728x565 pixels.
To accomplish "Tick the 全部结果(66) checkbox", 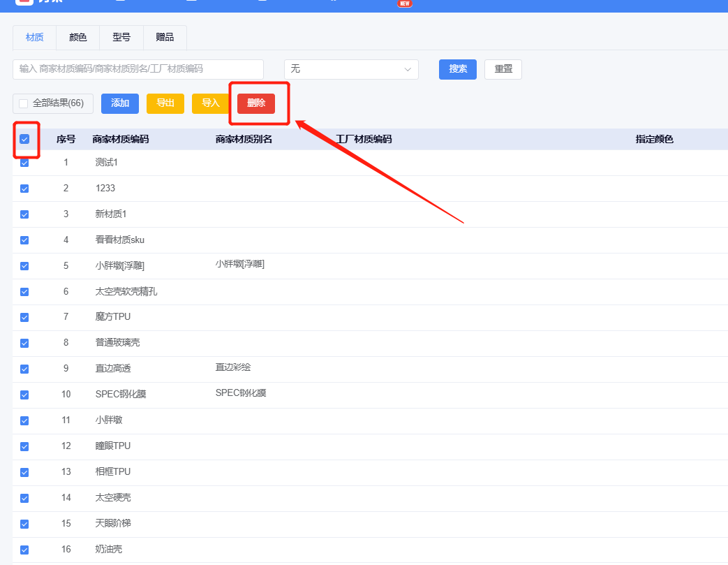I will point(24,103).
